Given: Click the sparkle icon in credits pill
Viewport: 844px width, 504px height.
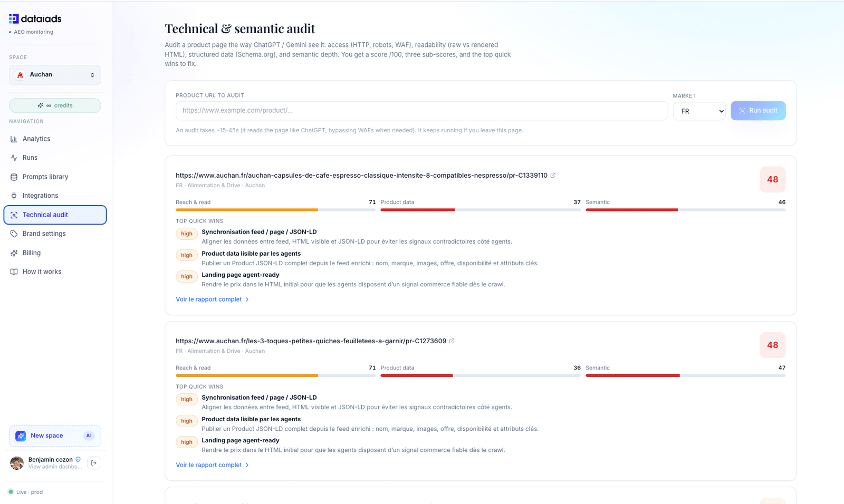Looking at the screenshot, I should 40,105.
